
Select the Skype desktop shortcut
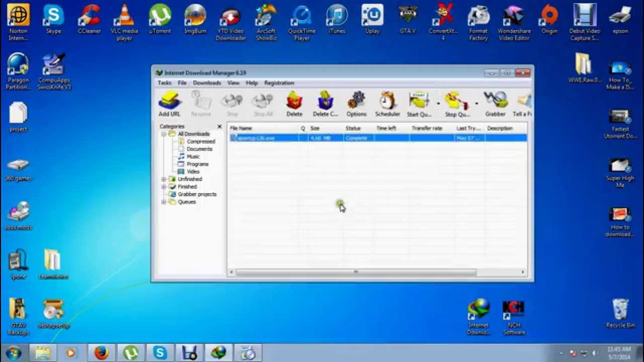pos(53,20)
